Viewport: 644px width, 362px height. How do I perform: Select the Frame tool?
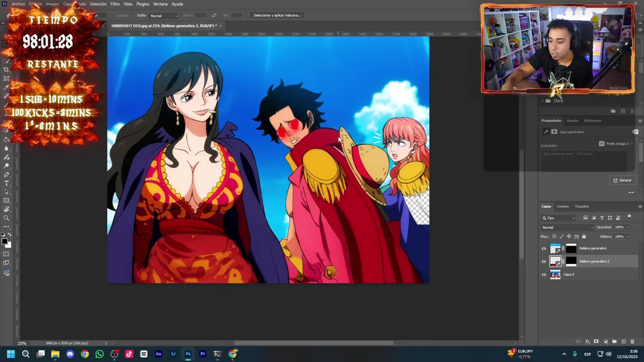point(7,78)
